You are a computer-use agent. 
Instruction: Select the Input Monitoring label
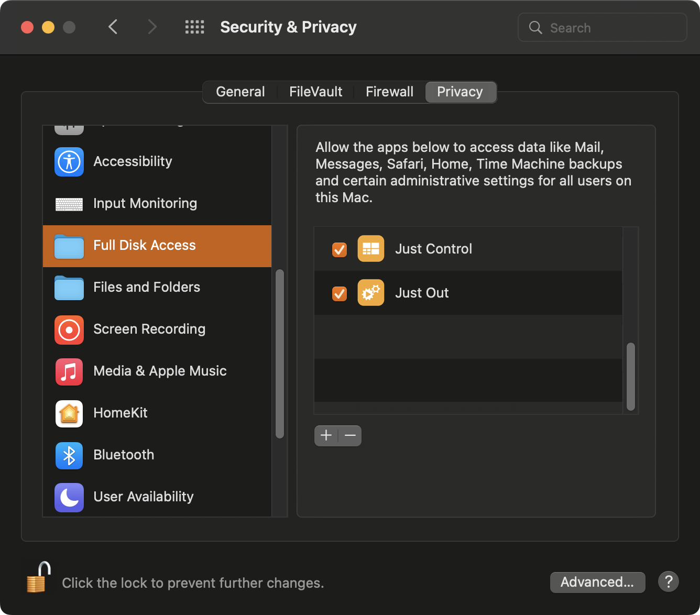[x=145, y=203]
